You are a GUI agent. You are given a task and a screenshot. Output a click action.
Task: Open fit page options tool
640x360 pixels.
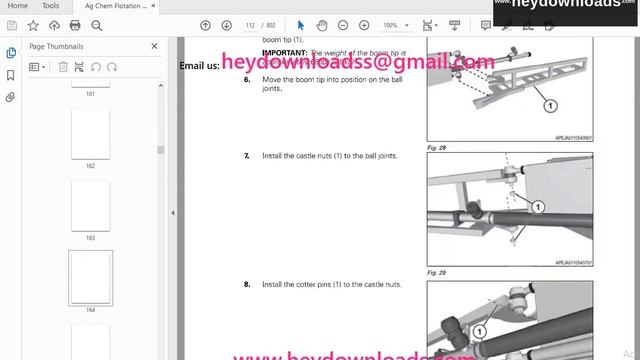[430, 25]
